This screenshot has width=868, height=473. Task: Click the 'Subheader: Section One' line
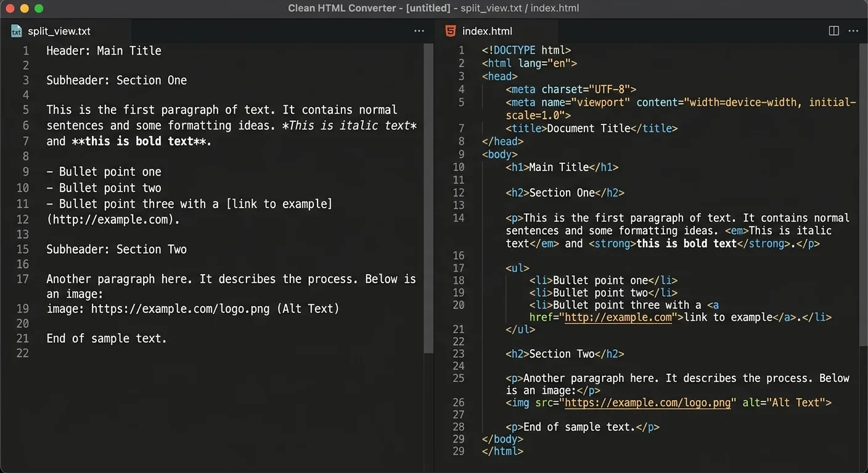117,81
